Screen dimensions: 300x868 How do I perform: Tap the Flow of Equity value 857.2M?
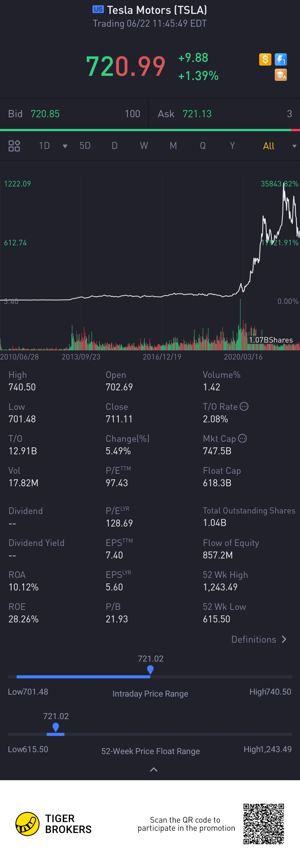tap(218, 555)
